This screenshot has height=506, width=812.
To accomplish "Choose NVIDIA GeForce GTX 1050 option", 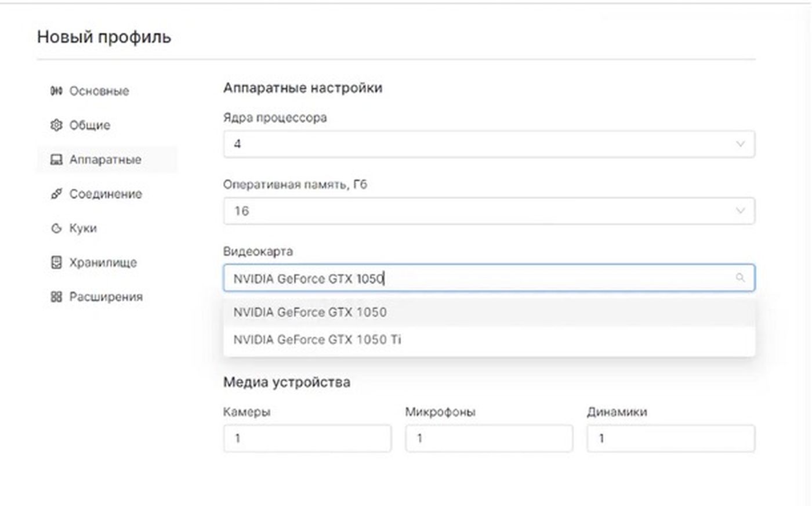I will [489, 312].
